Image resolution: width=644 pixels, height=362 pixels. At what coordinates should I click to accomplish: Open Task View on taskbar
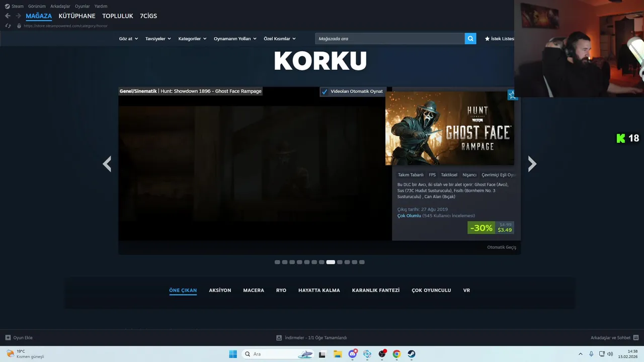(x=322, y=354)
